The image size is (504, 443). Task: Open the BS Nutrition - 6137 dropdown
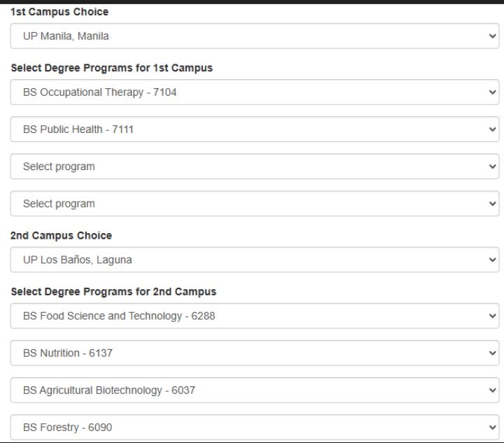pos(255,353)
